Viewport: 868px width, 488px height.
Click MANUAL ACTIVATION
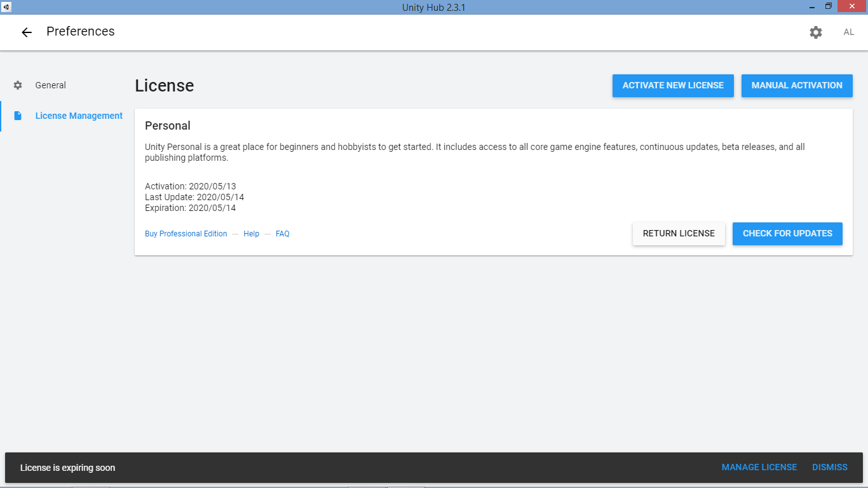(x=797, y=85)
